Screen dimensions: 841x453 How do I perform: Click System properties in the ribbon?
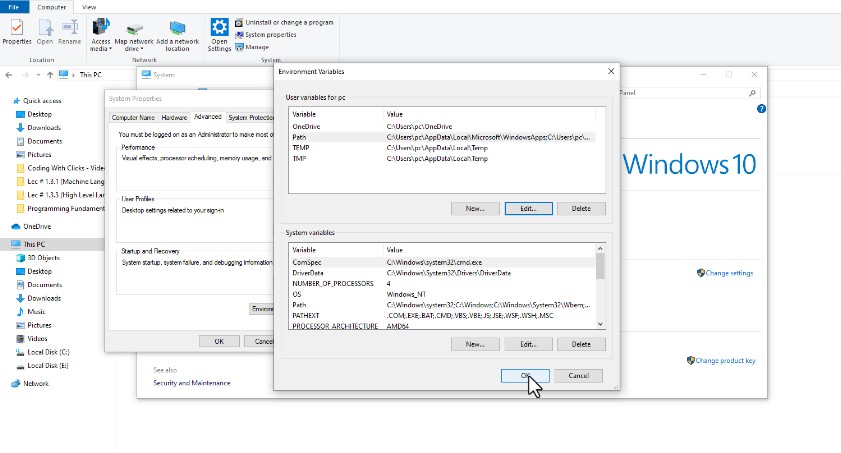265,35
